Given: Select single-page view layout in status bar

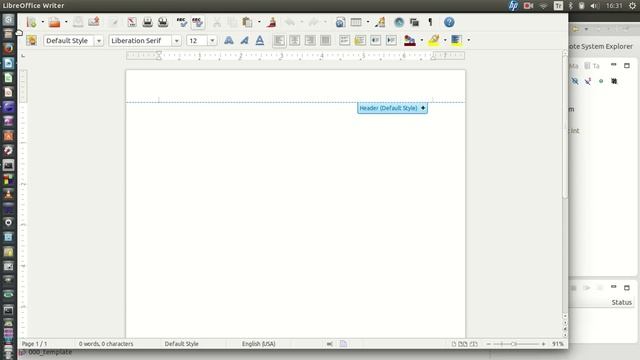Looking at the screenshot, I should (x=453, y=344).
